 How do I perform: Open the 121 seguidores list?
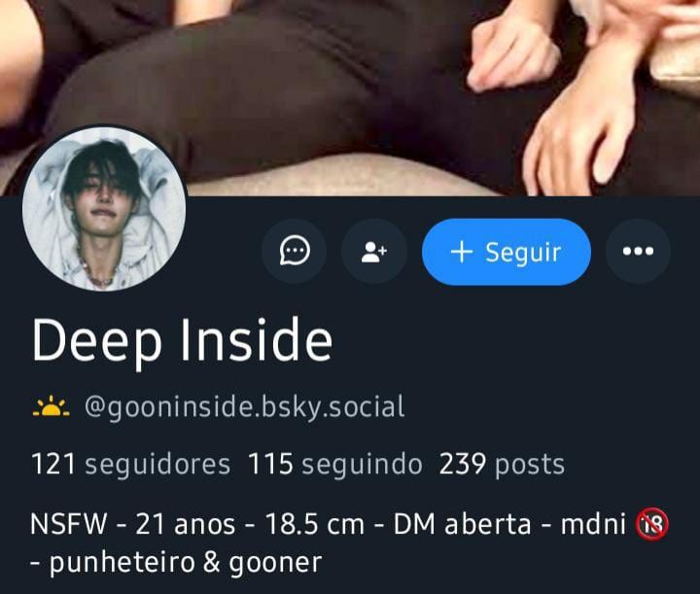[x=131, y=464]
